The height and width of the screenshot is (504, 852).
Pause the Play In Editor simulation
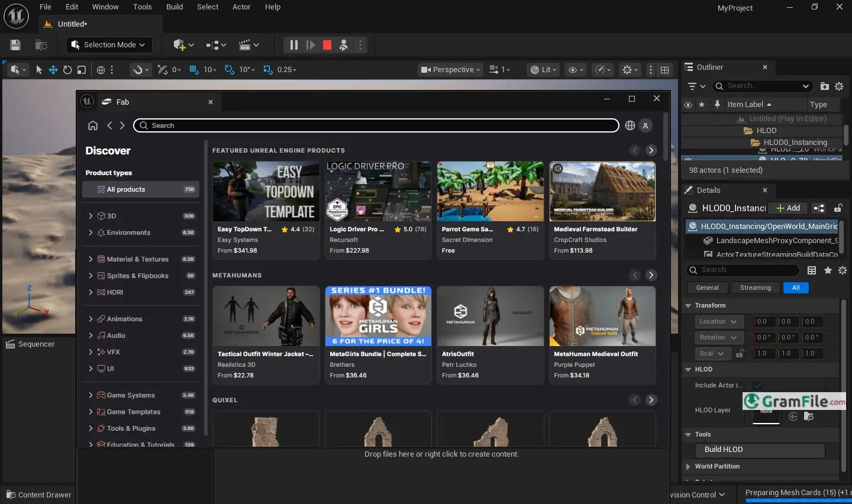(294, 45)
